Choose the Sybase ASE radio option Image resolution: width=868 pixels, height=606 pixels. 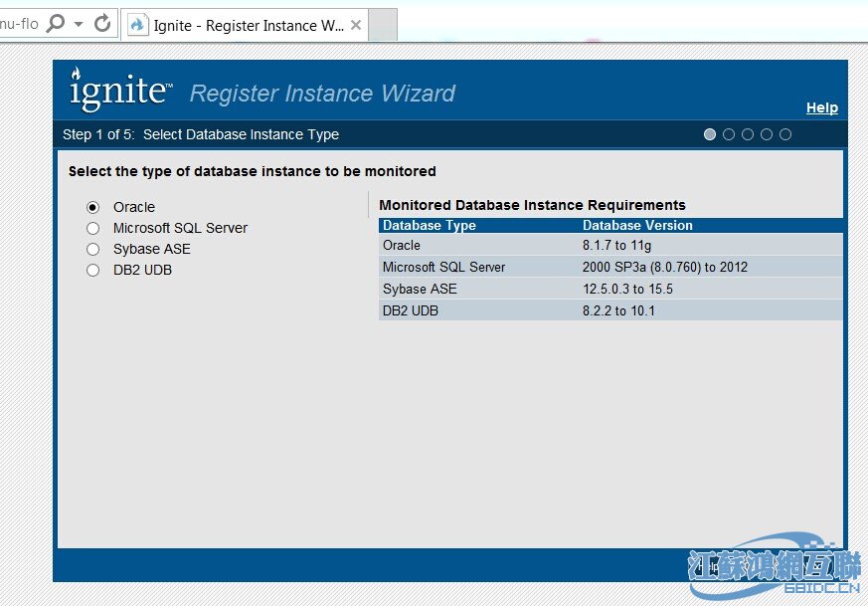[93, 250]
